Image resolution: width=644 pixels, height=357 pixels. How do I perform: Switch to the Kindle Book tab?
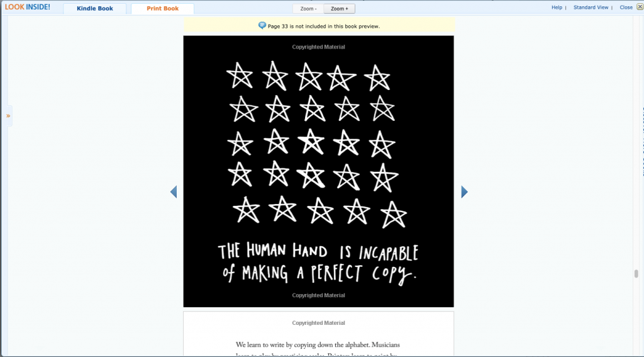point(95,9)
